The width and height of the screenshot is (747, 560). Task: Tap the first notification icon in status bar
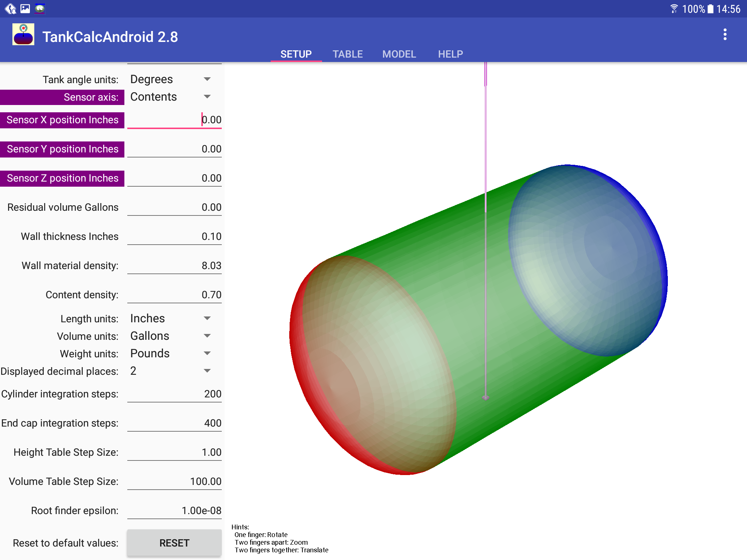11,8
